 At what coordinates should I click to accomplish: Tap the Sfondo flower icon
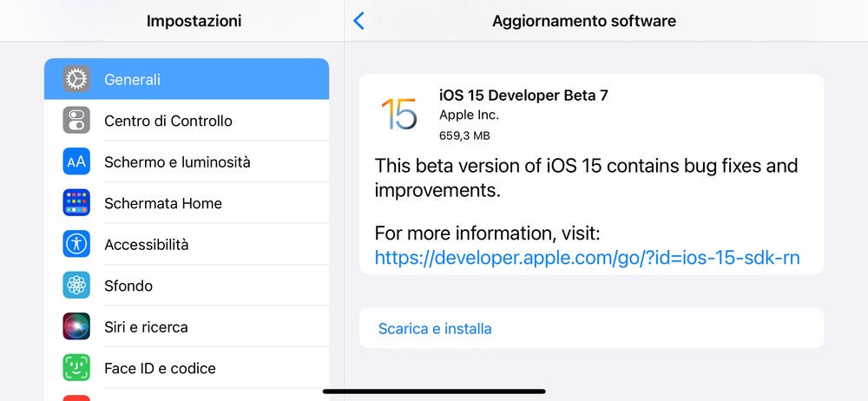[76, 286]
